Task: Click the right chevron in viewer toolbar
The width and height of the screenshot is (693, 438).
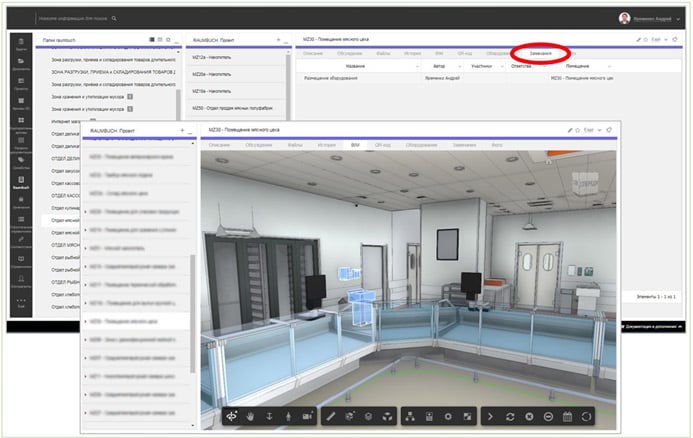Action: point(490,416)
